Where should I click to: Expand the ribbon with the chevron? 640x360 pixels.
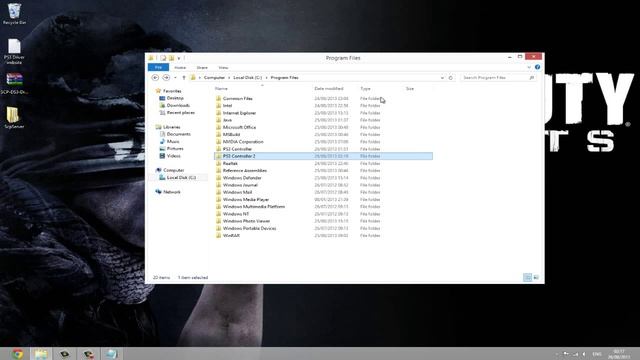pos(529,67)
